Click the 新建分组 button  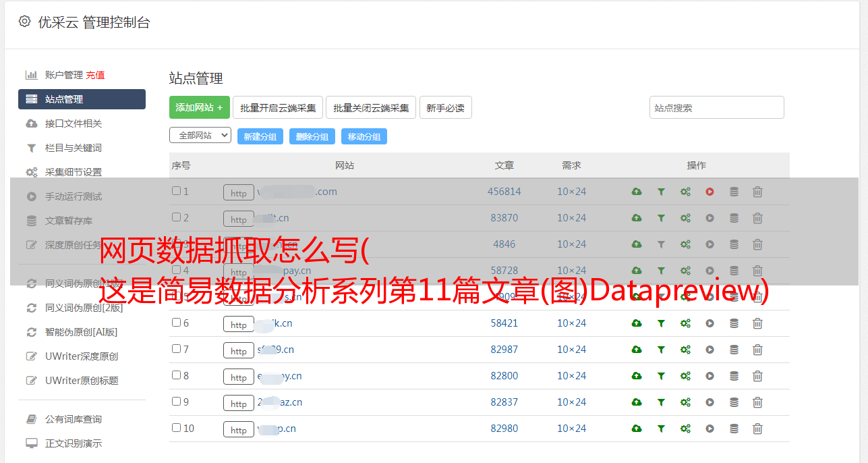[x=260, y=136]
